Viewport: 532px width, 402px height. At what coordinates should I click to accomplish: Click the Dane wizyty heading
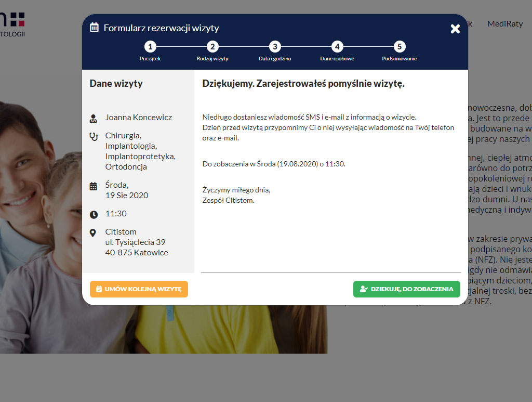(x=116, y=84)
